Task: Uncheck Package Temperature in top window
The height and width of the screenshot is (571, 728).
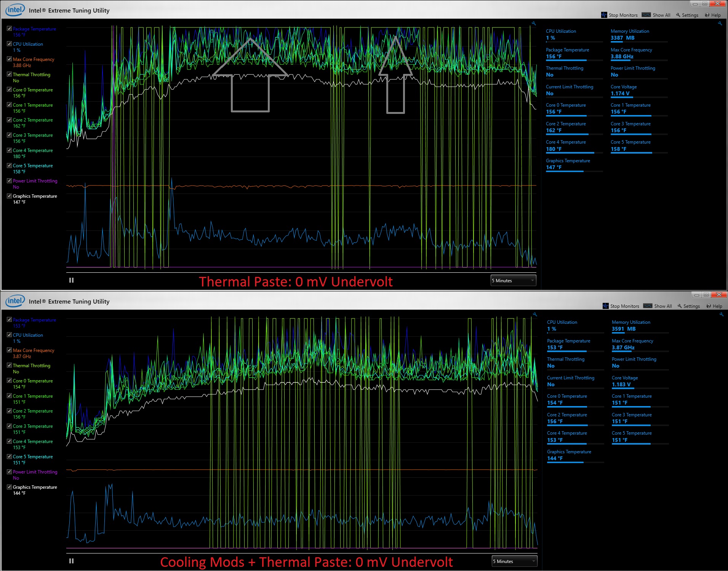Action: tap(10, 29)
